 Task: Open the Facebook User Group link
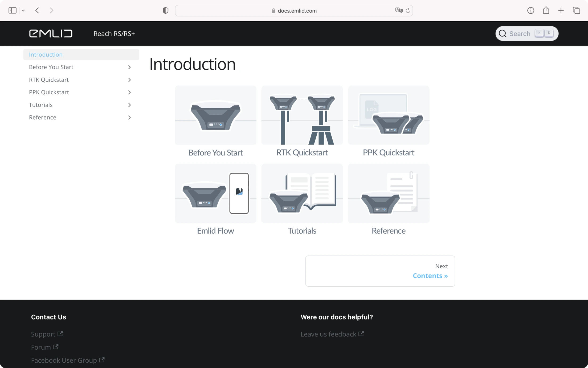pos(68,360)
